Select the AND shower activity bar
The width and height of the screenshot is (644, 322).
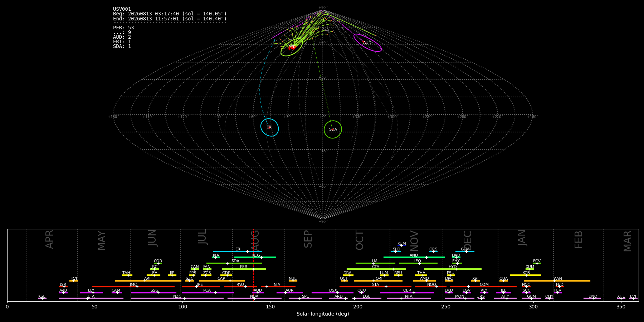pyautogui.click(x=414, y=257)
